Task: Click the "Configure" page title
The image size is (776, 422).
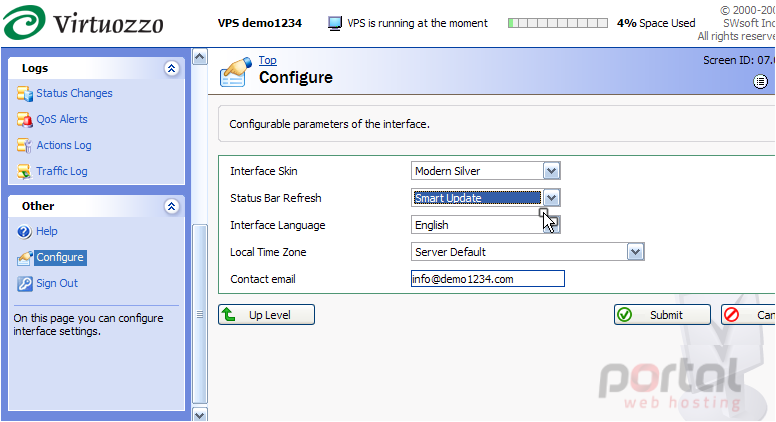Action: [296, 77]
